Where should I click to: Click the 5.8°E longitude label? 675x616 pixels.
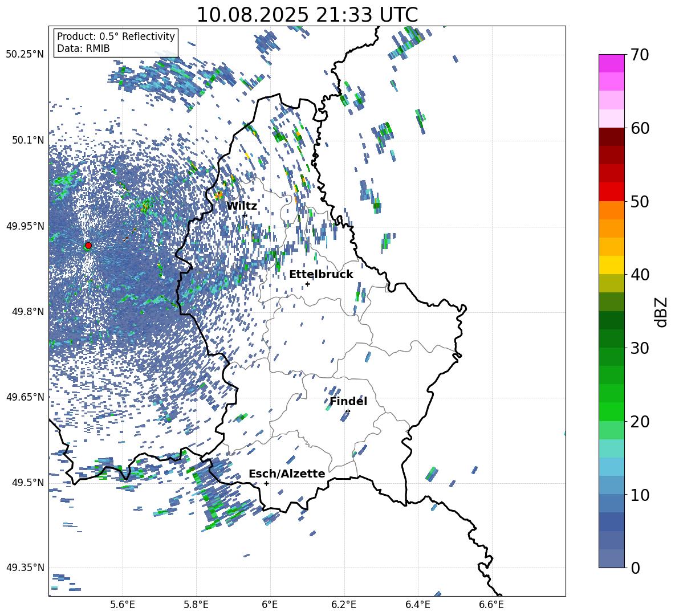point(196,605)
